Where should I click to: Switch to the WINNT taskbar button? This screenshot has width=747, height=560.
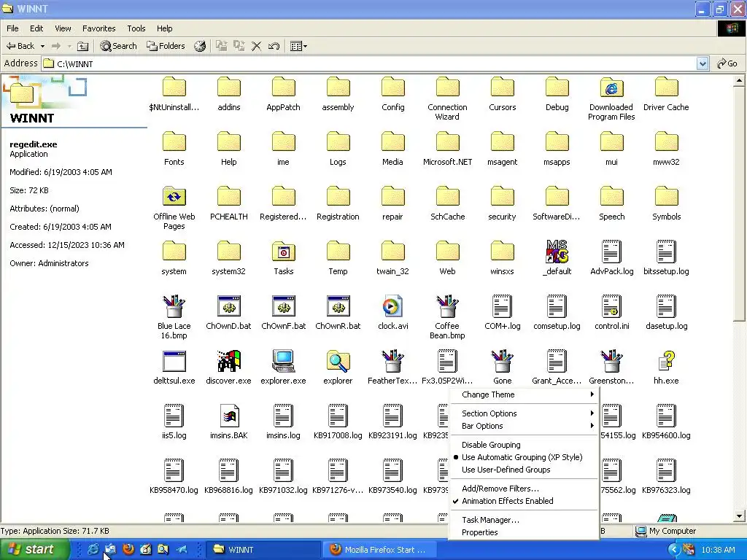262,550
